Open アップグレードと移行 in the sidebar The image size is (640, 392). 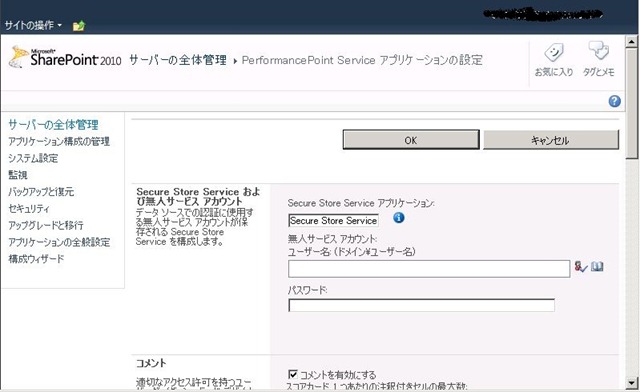(46, 225)
